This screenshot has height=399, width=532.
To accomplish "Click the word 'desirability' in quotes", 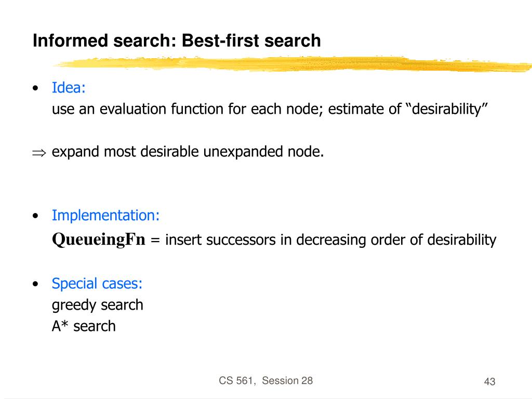I will (445, 109).
